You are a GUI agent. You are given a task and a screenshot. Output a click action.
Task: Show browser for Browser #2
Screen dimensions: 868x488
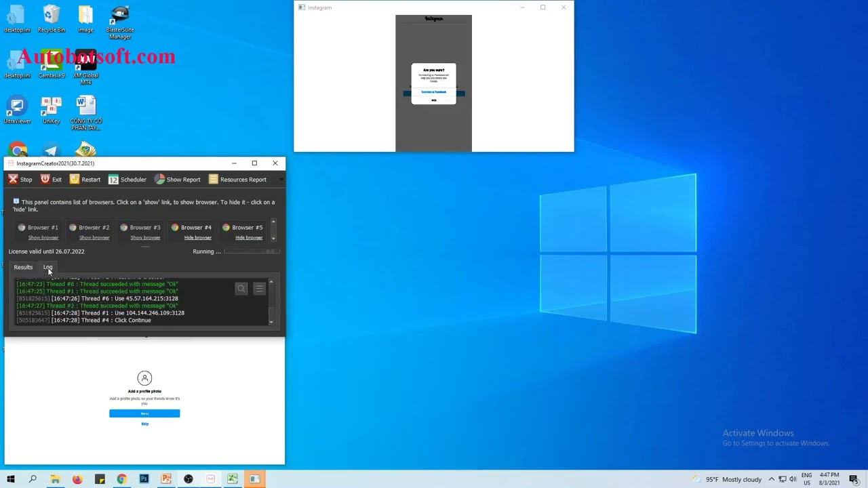[x=94, y=238]
